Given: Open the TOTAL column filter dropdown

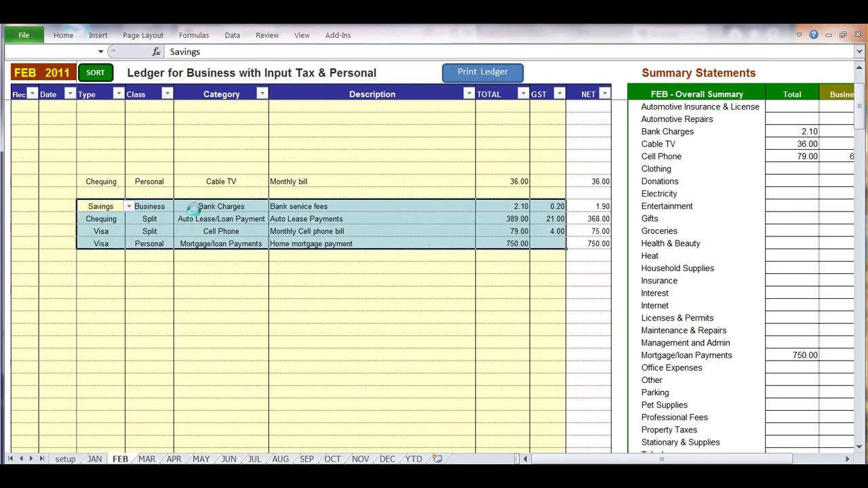Looking at the screenshot, I should [x=524, y=94].
